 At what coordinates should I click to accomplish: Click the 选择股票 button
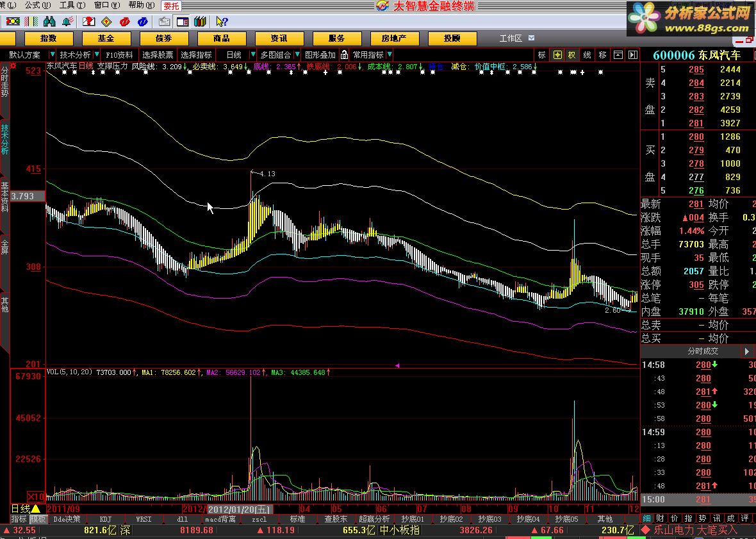click(158, 55)
